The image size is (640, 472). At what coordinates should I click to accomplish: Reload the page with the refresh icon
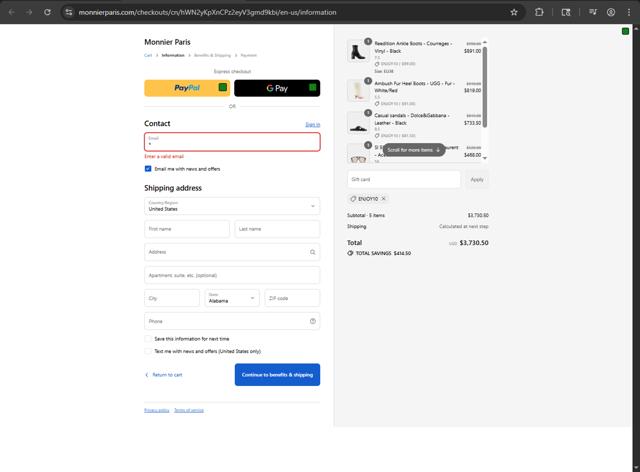[x=47, y=12]
